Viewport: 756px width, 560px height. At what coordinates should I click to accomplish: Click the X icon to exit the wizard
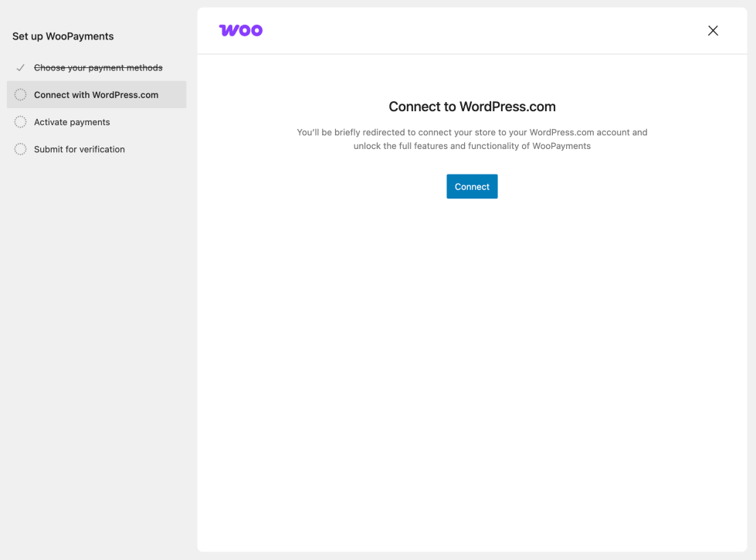[x=713, y=30]
